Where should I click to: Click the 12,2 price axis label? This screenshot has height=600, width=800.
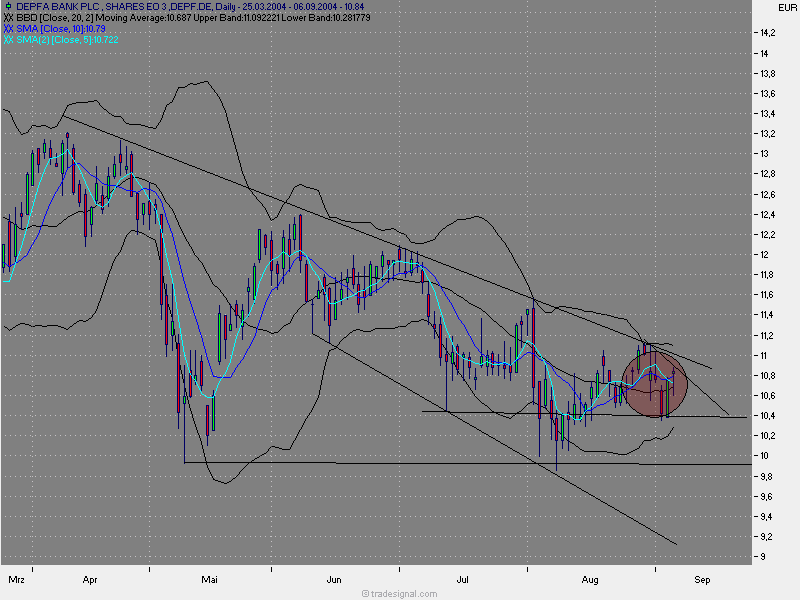coord(767,235)
